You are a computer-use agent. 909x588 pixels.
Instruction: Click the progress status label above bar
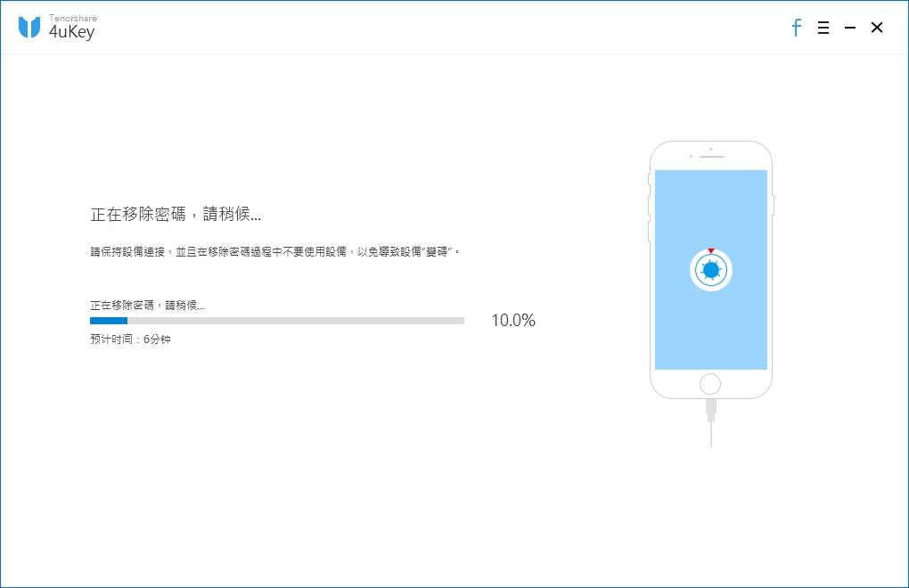point(147,306)
